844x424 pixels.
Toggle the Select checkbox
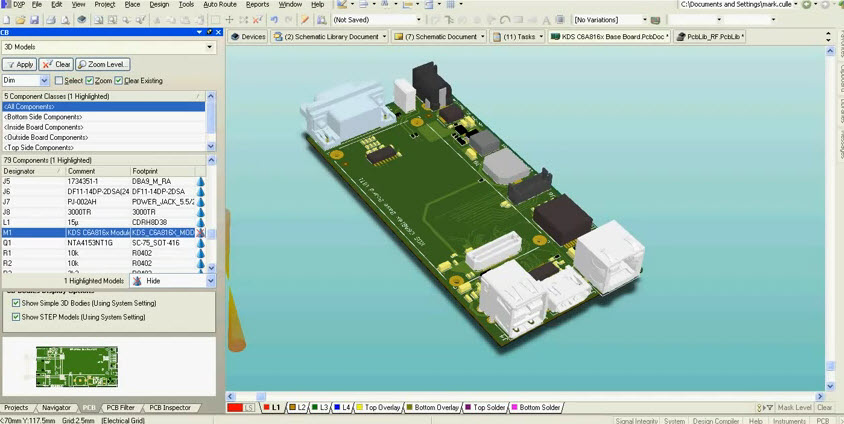[x=59, y=80]
